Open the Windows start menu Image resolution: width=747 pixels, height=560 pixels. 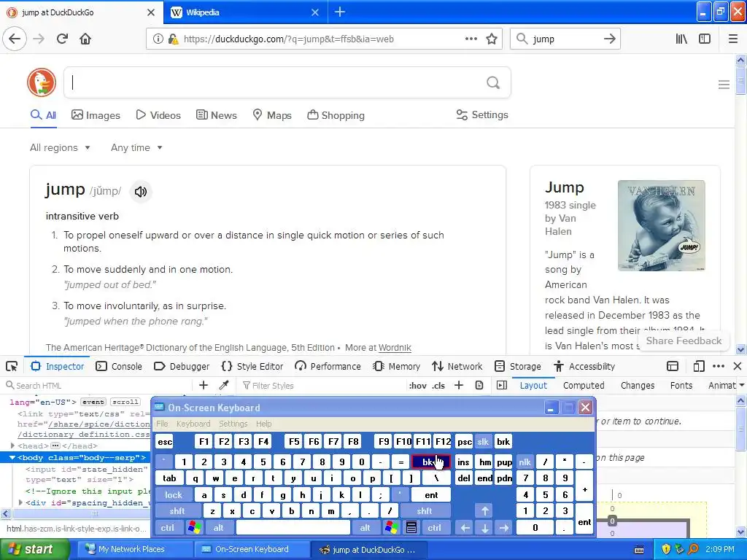(34, 550)
